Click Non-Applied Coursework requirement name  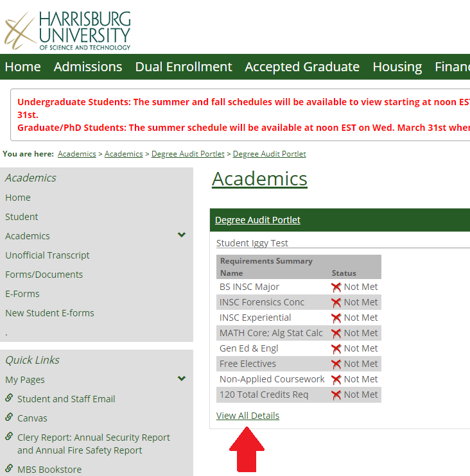[272, 379]
